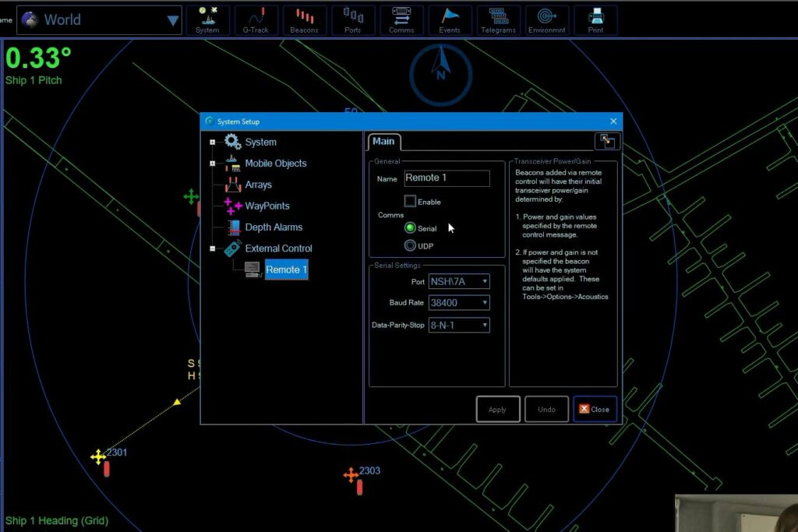
Task: Select Mobile Objects in the tree
Action: point(276,164)
